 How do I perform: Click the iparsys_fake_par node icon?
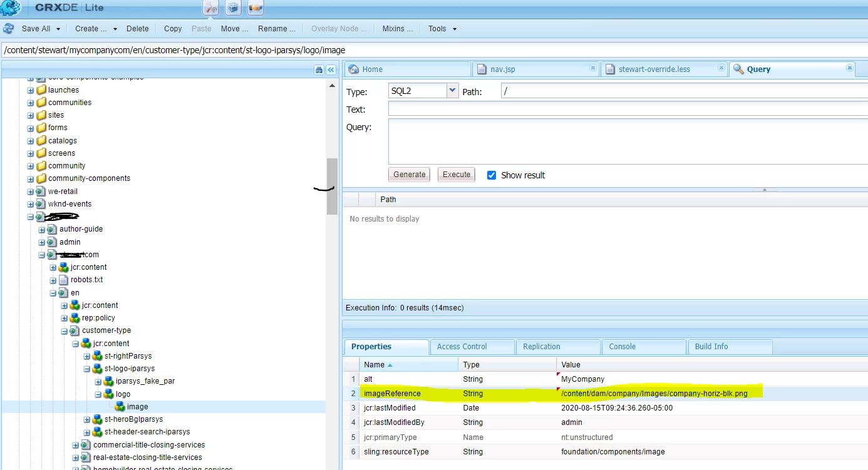108,381
